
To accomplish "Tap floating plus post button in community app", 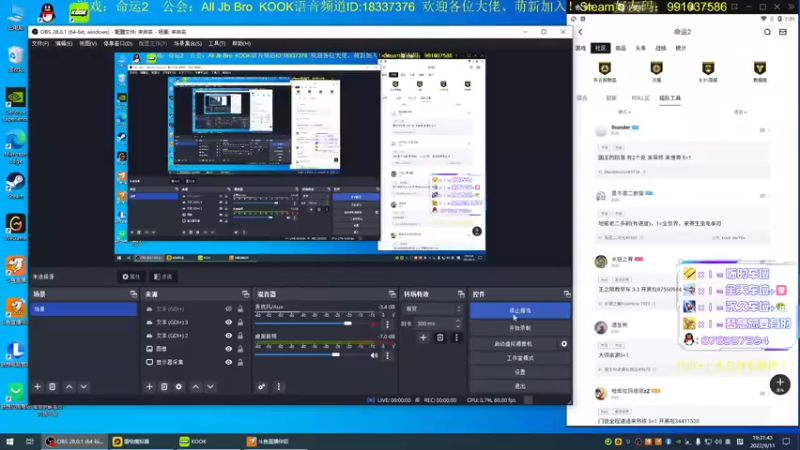I will coord(780,384).
